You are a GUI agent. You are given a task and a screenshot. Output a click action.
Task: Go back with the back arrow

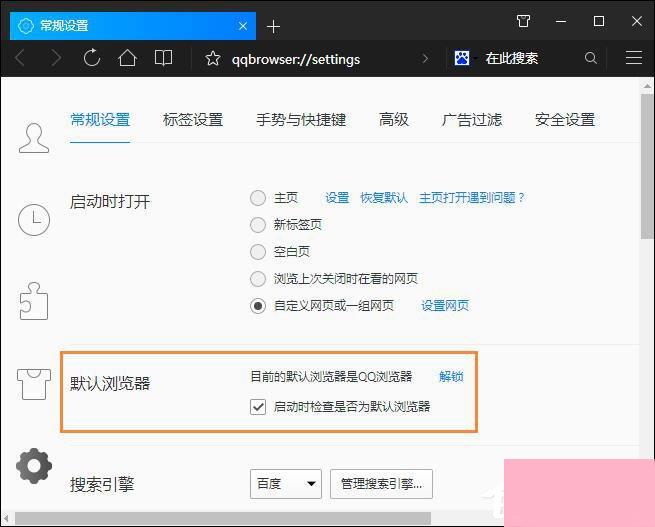[x=20, y=58]
